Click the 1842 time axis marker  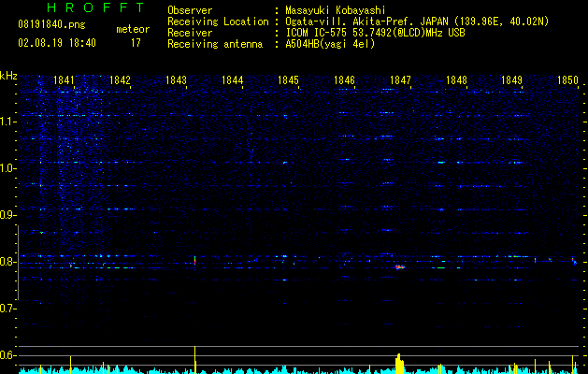tap(120, 80)
